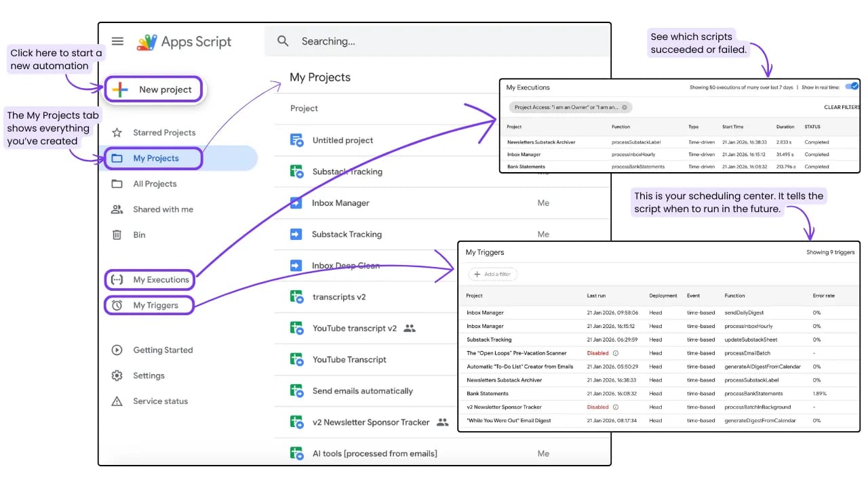Viewport: 868px width, 488px height.
Task: Click the shared-users icon on YouTube transcript v2
Action: pyautogui.click(x=410, y=328)
